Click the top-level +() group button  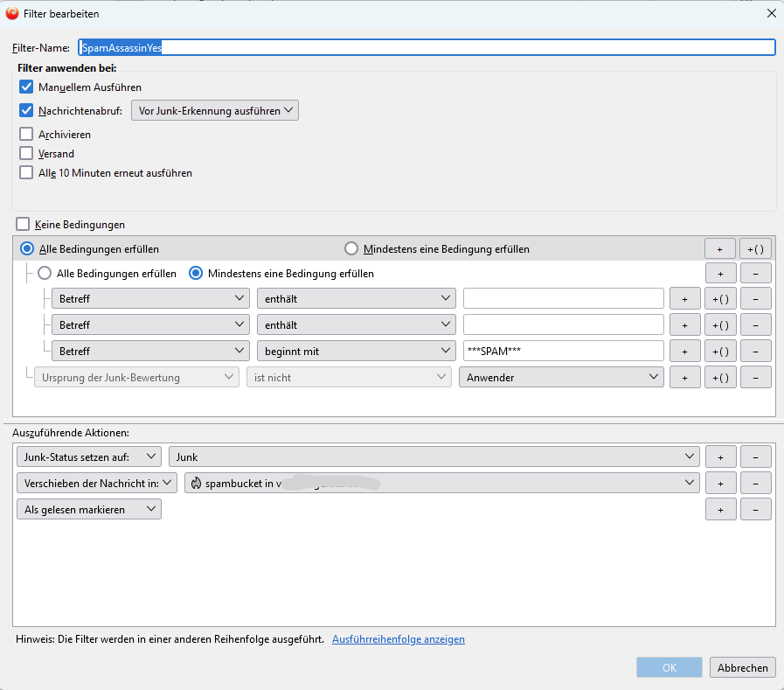point(755,249)
